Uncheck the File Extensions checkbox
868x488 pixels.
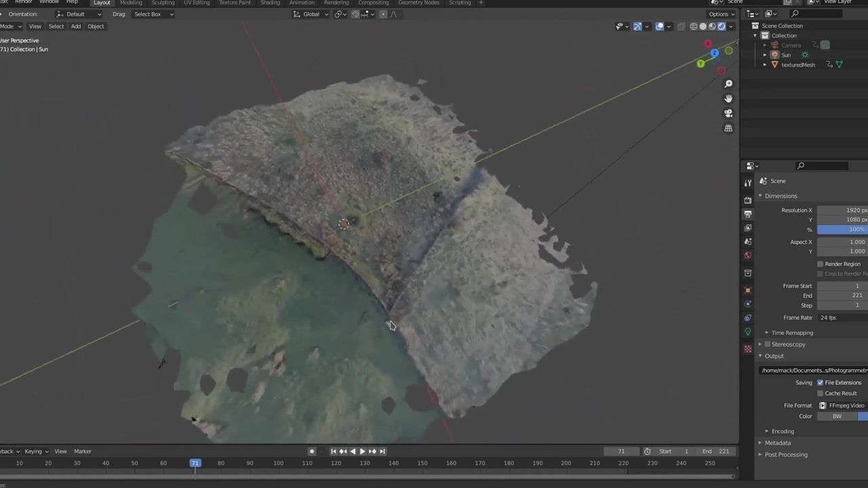pyautogui.click(x=820, y=382)
